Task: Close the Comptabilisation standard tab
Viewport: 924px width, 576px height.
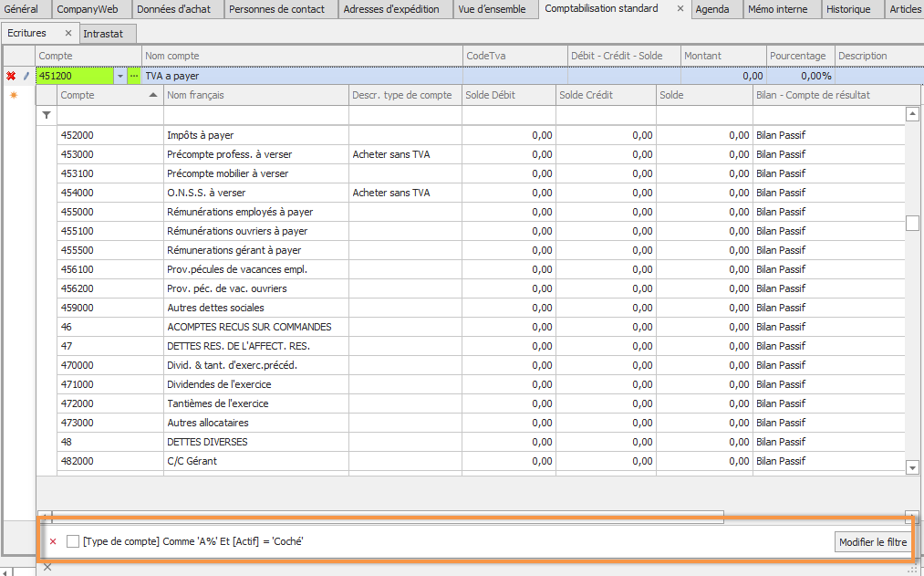Action: tap(680, 9)
